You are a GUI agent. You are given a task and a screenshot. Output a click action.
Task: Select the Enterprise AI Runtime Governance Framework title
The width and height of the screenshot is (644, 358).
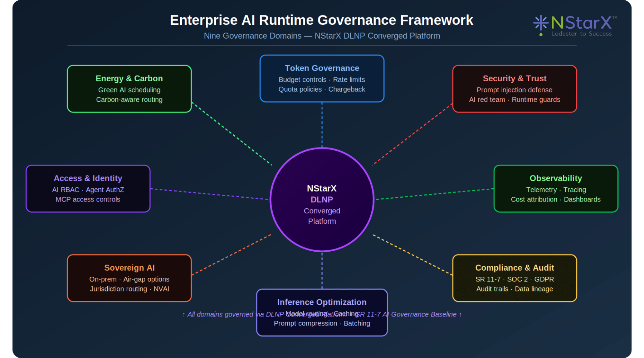point(321,20)
